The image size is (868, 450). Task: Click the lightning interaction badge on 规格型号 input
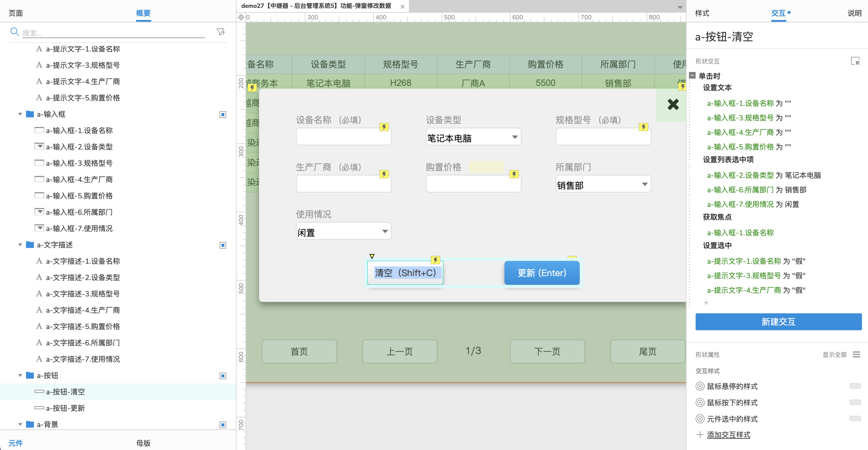[644, 127]
